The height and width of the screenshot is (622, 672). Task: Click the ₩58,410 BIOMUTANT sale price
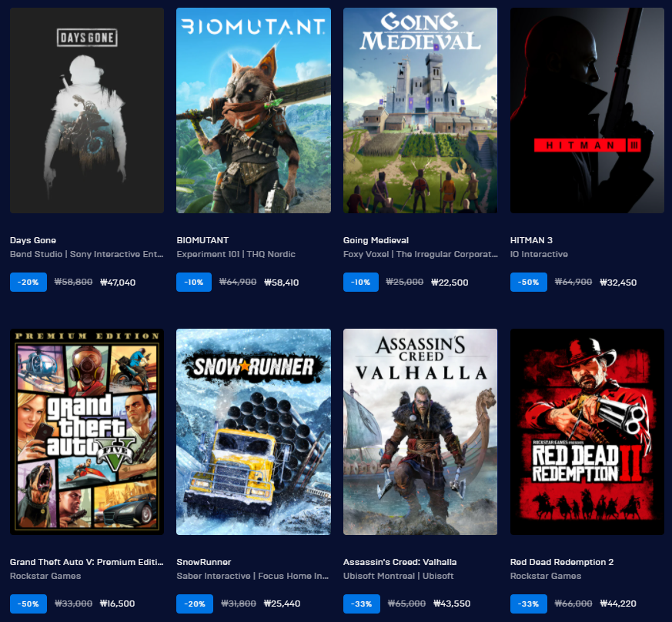coord(281,283)
